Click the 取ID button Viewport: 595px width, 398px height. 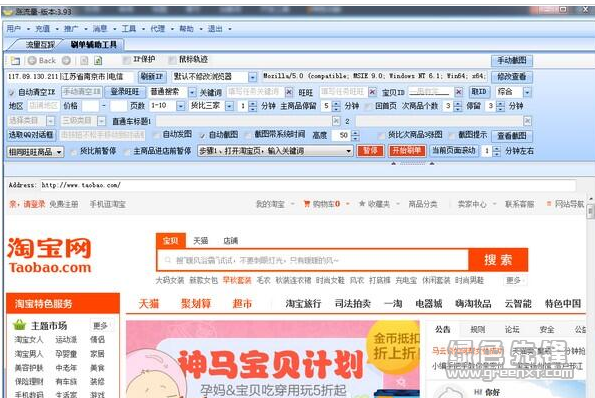479,91
